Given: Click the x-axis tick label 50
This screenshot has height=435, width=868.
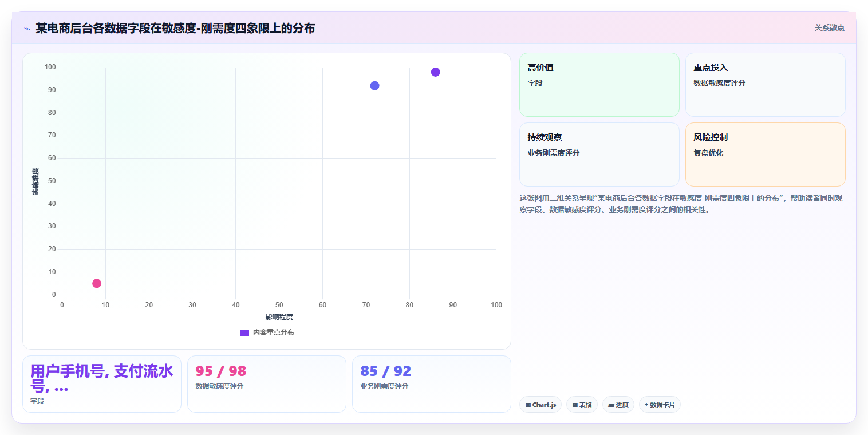Looking at the screenshot, I should [279, 305].
